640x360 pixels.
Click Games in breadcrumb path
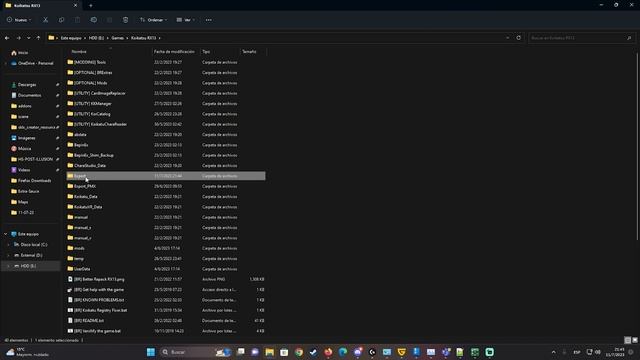(x=118, y=38)
